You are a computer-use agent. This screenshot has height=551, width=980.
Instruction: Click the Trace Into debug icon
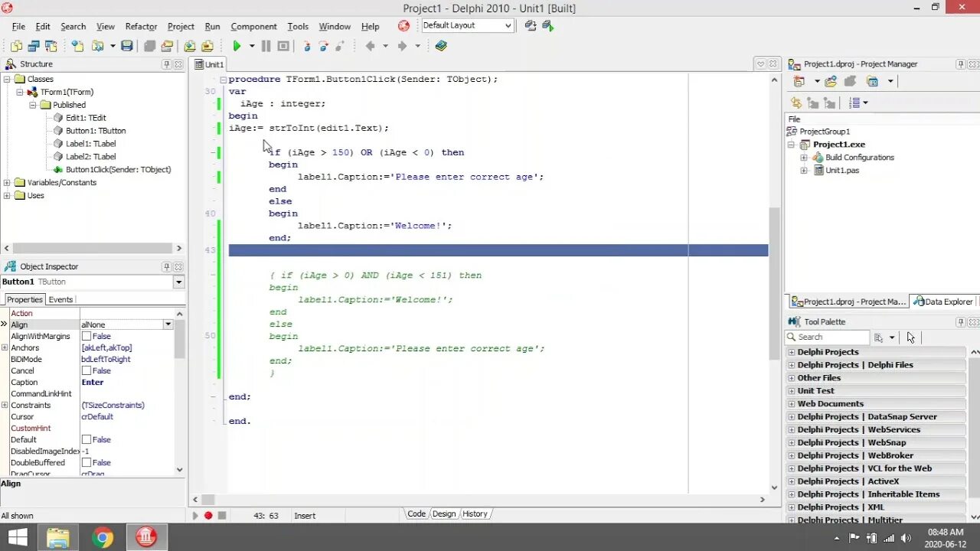click(307, 46)
